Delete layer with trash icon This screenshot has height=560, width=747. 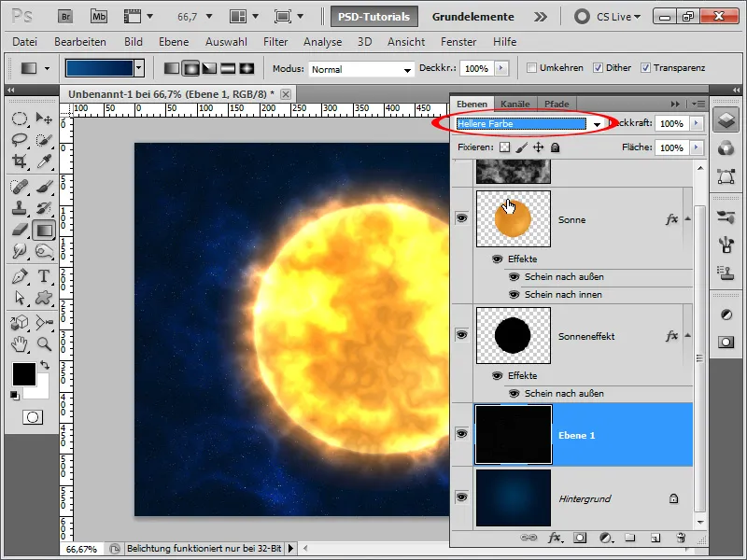[681, 538]
